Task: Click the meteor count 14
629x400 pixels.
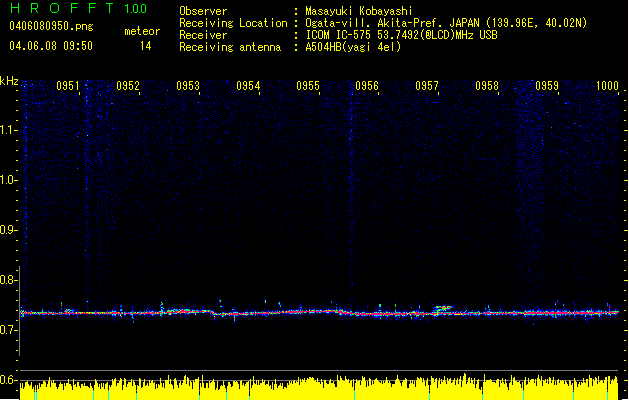Action: coord(146,46)
